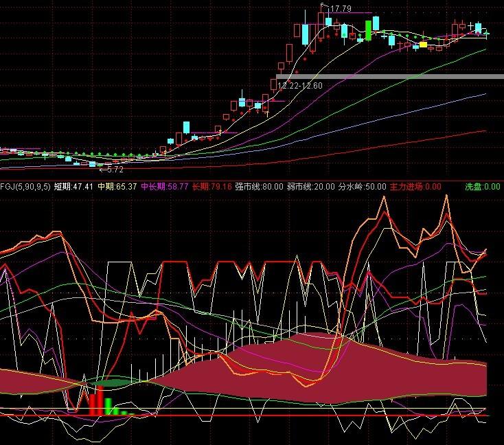Click the gray horizontal gap band
Image resolution: width=504 pixels, height=445 pixels.
pos(390,77)
